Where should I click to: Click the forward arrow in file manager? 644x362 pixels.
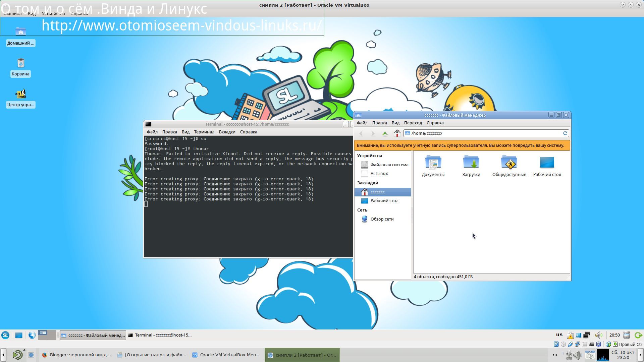[x=373, y=133]
